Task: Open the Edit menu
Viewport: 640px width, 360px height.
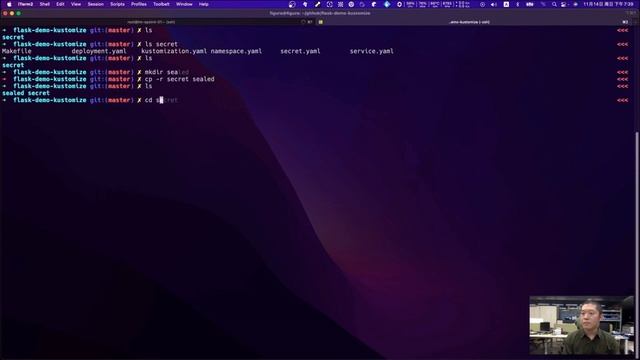Action: pos(60,4)
